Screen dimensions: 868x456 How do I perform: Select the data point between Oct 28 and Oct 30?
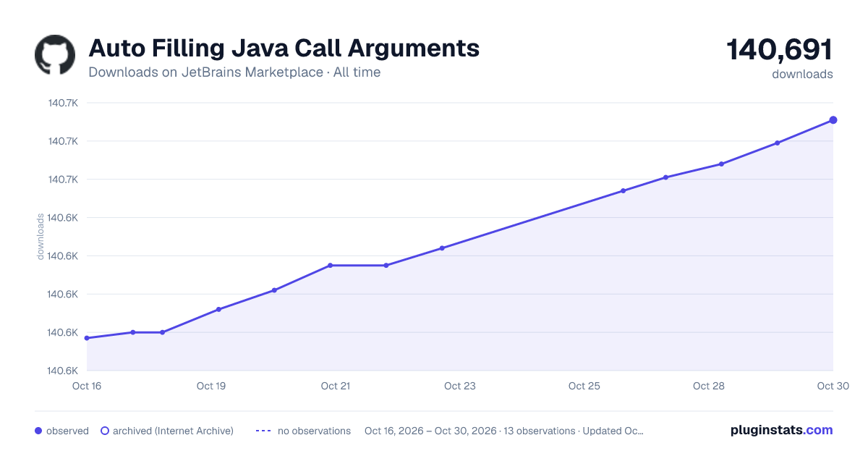[x=777, y=143]
